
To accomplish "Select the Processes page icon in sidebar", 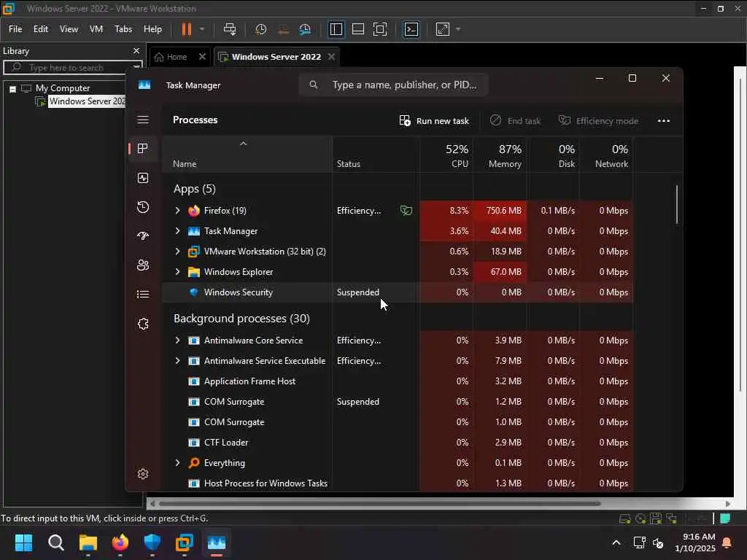I will pyautogui.click(x=142, y=149).
